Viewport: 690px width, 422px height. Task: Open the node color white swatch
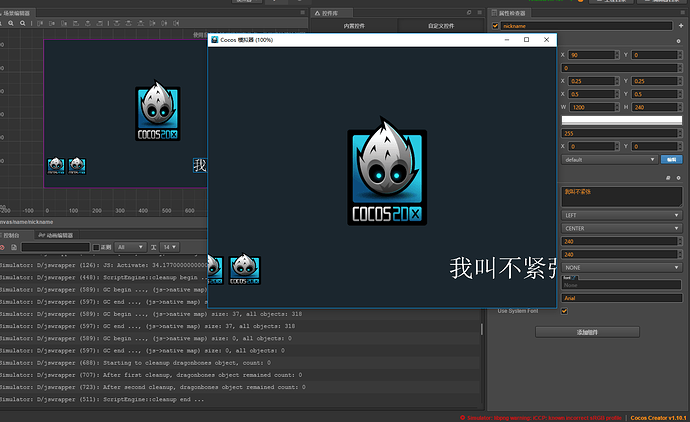[x=622, y=121]
